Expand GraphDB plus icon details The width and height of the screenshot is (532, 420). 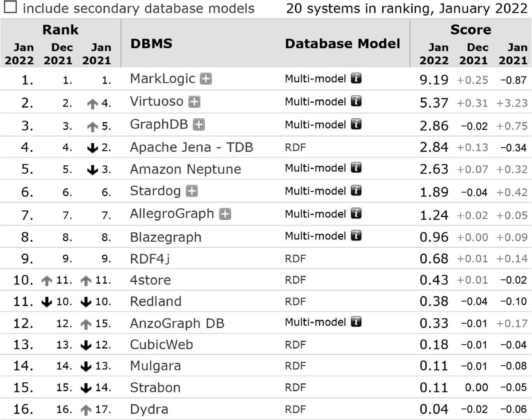click(x=199, y=125)
